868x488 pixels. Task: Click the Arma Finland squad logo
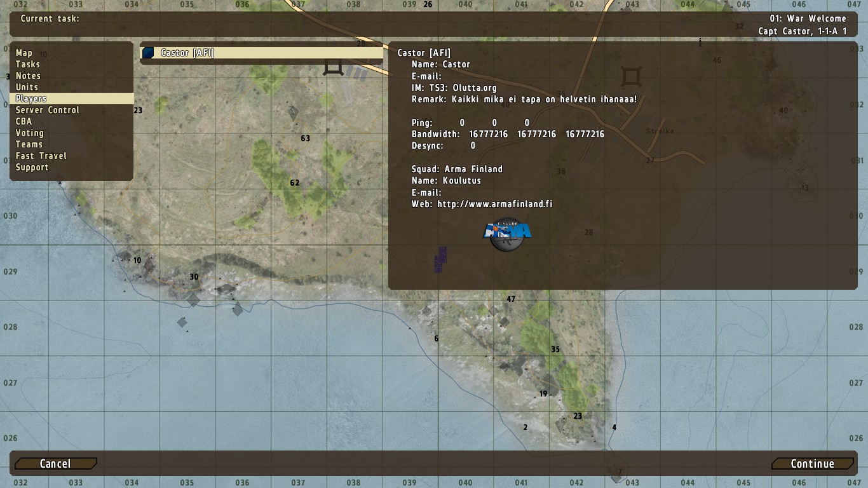tap(507, 234)
